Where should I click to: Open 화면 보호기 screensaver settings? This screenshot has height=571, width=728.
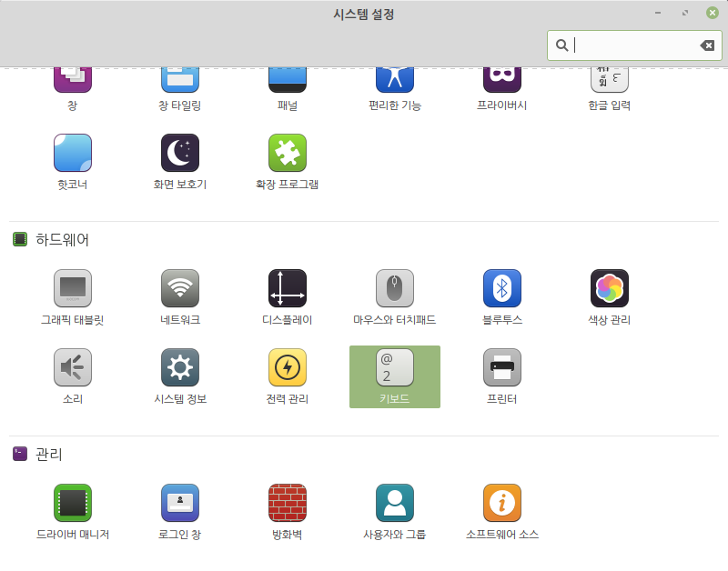pos(180,153)
